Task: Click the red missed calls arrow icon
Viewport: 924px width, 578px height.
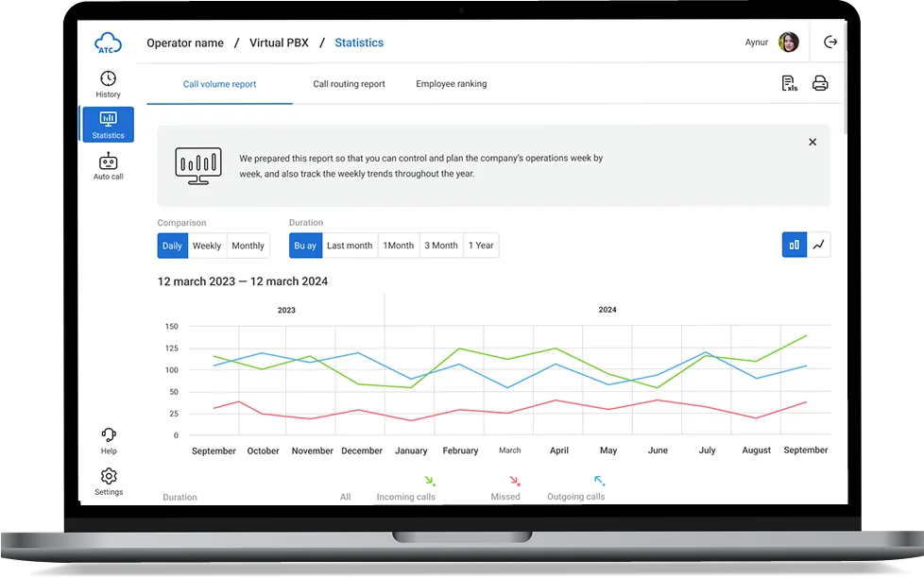Action: pos(515,481)
